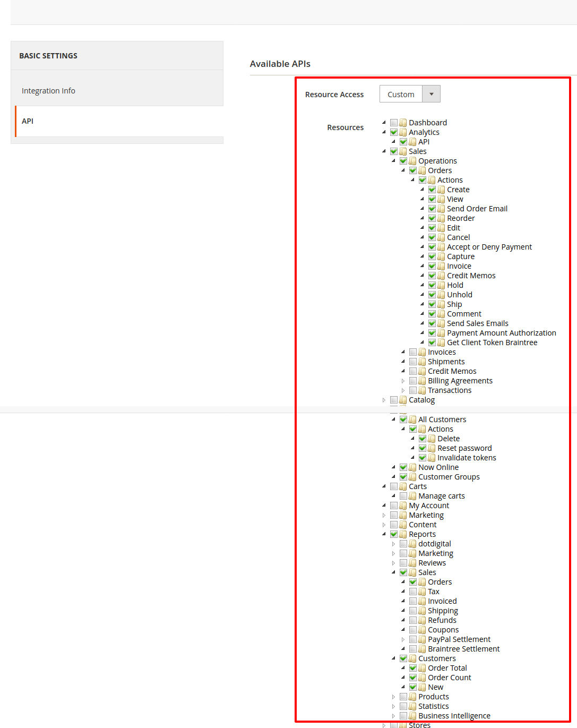Select the Invoiced report label
577x728 pixels.
[x=442, y=601]
